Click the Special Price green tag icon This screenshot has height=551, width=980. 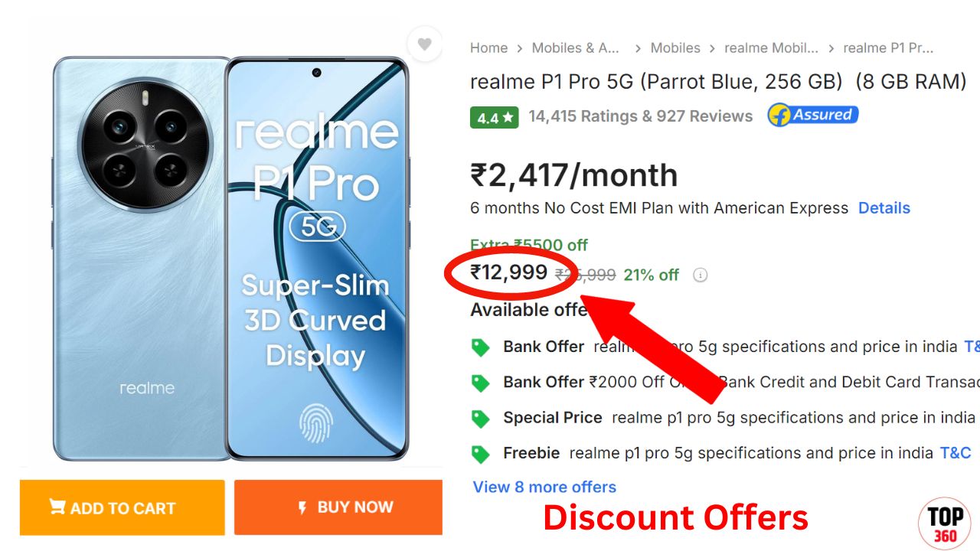coord(480,419)
